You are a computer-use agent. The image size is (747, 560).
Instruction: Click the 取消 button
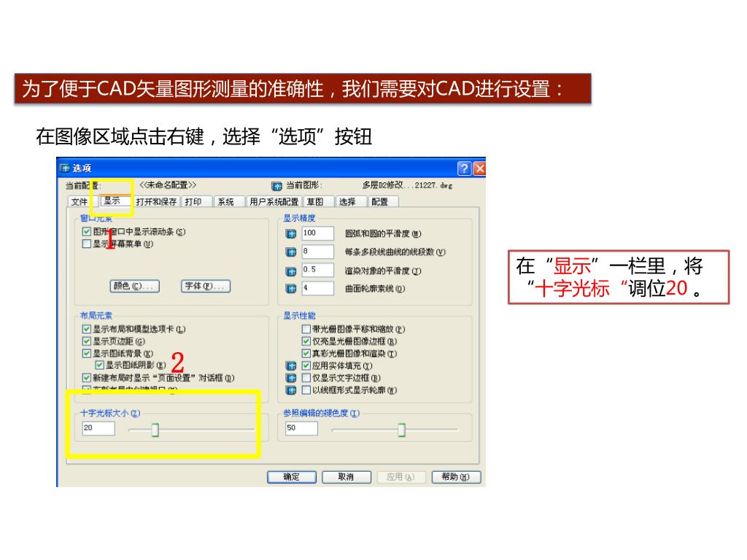[x=347, y=477]
